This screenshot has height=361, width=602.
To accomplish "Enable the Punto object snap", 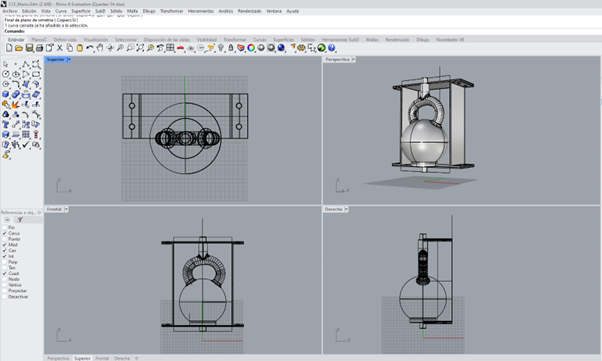I will (x=5, y=239).
